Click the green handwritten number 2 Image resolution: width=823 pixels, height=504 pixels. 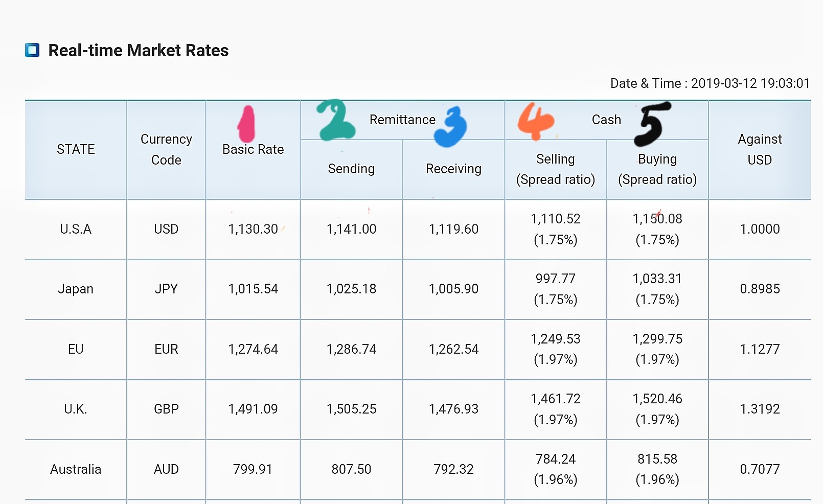334,121
